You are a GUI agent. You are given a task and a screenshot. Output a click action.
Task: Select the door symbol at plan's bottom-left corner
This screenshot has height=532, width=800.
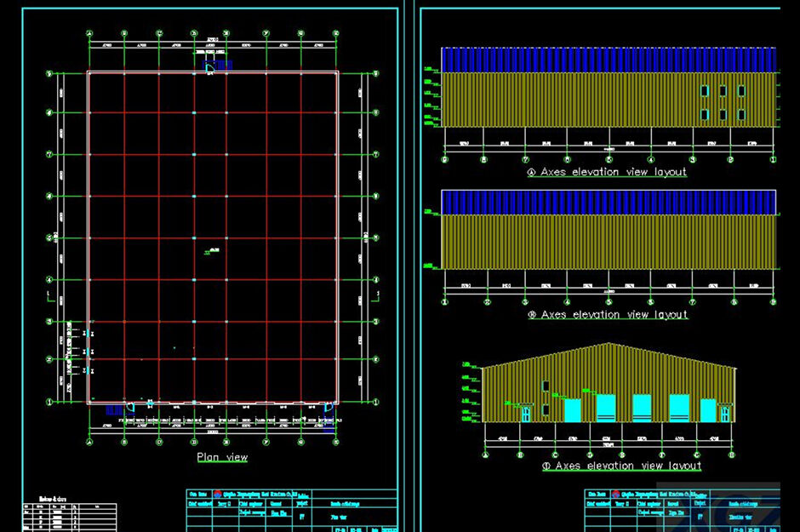click(129, 406)
